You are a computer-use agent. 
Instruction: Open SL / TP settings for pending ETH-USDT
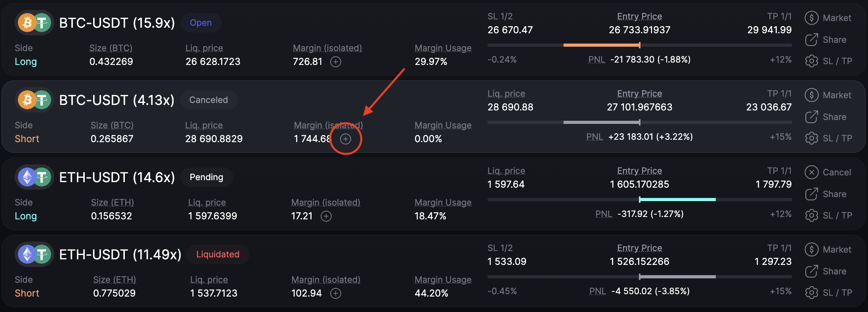tap(829, 215)
